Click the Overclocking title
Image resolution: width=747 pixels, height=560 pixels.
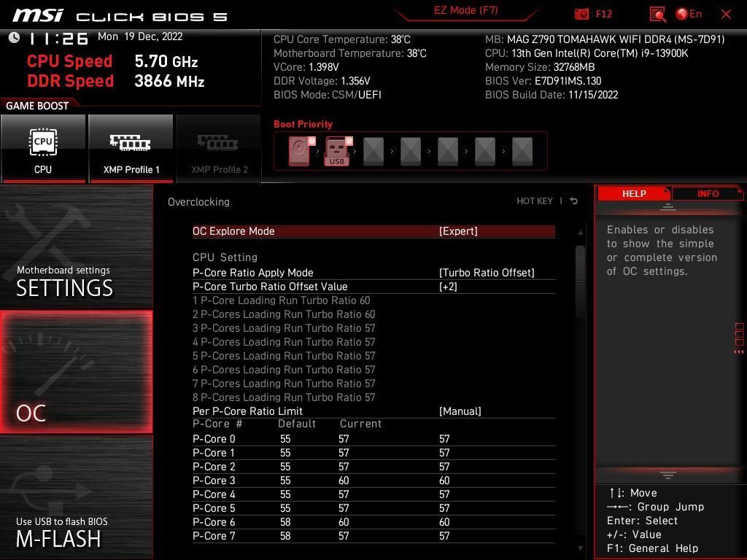point(198,202)
